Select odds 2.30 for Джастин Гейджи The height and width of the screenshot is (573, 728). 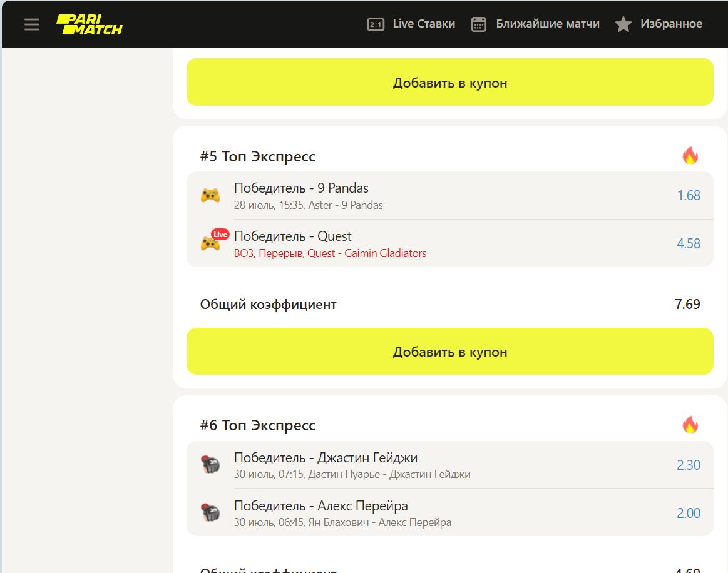point(689,465)
